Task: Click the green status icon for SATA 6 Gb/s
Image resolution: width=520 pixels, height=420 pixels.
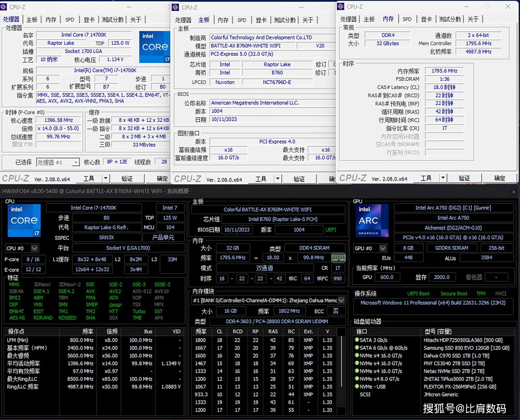Action: tap(357, 347)
